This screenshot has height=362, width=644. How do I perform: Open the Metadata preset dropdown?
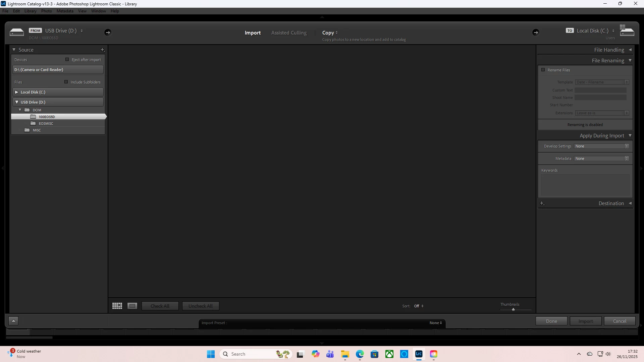click(602, 159)
